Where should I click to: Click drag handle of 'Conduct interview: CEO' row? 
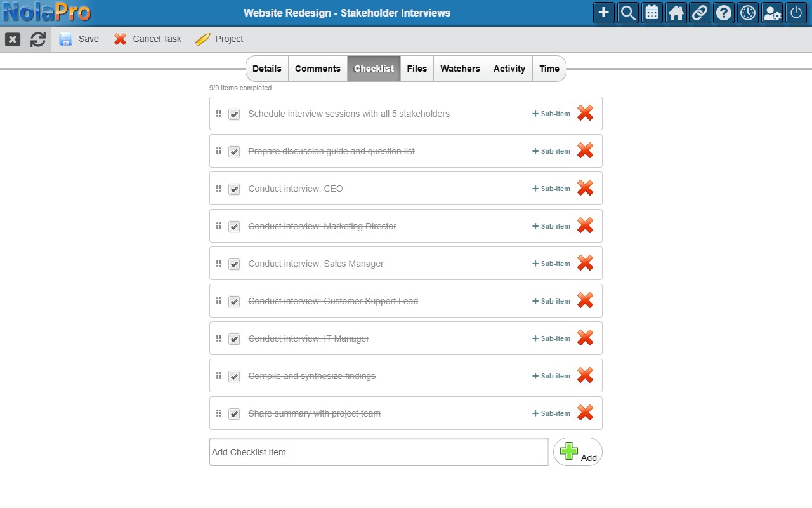pos(219,188)
